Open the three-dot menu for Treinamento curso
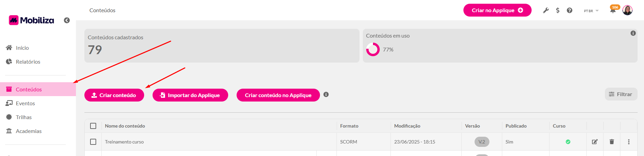 [628, 142]
